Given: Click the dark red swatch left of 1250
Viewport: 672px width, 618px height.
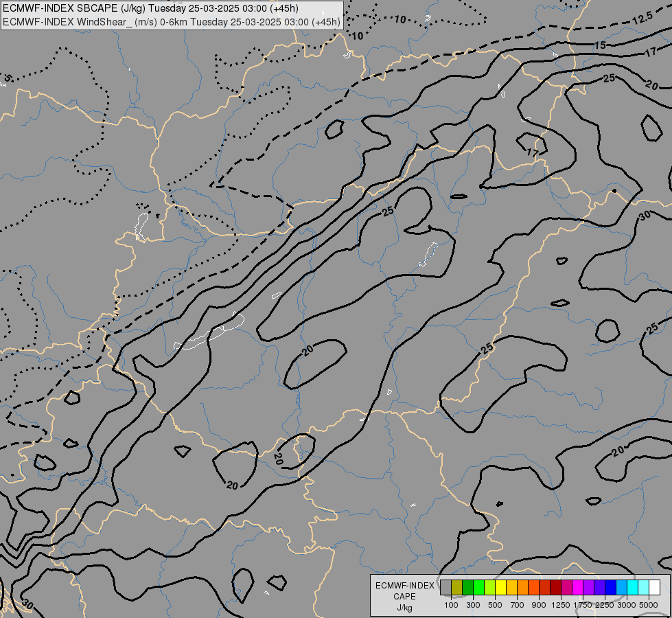Looking at the screenshot, I should 556,588.
